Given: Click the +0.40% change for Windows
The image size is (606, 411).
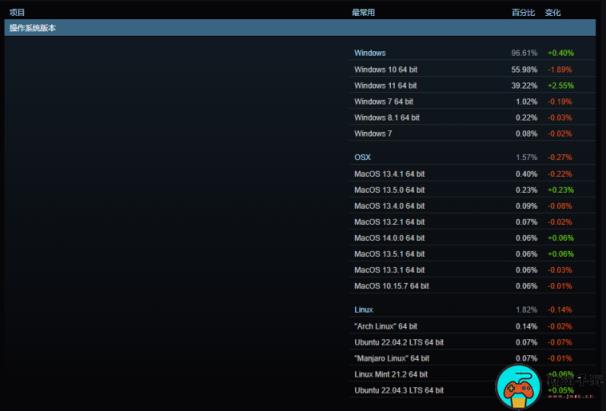Looking at the screenshot, I should click(561, 53).
